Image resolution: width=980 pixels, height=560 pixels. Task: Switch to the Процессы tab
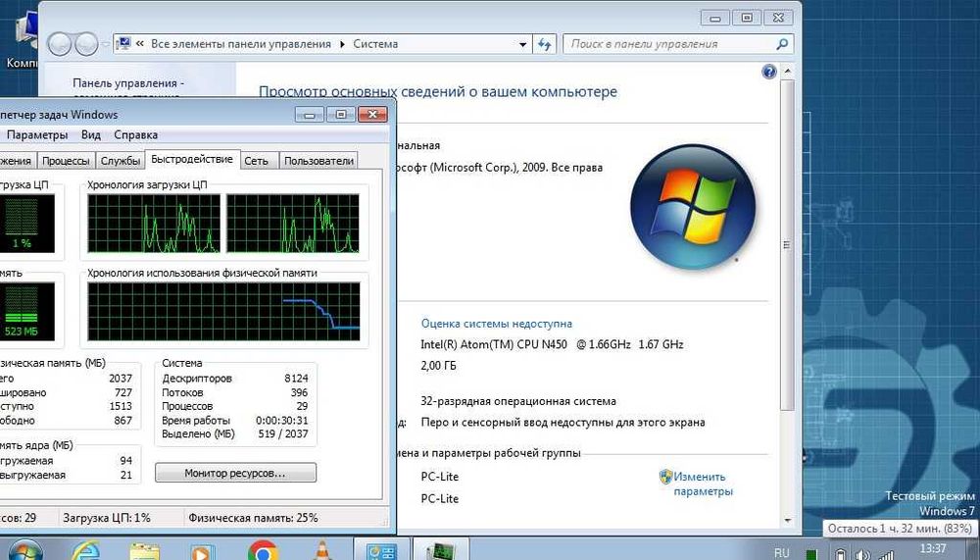click(66, 161)
